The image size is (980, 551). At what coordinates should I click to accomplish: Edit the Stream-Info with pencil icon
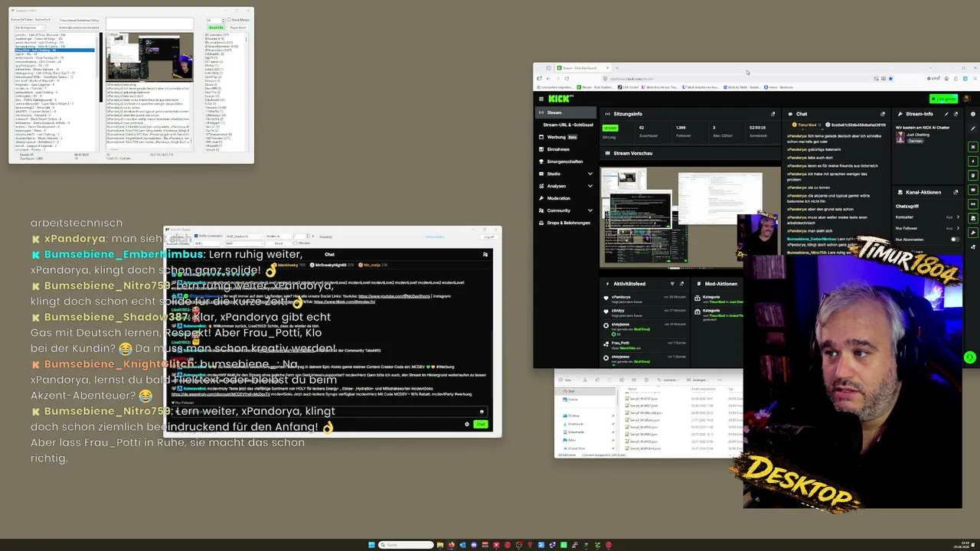945,114
